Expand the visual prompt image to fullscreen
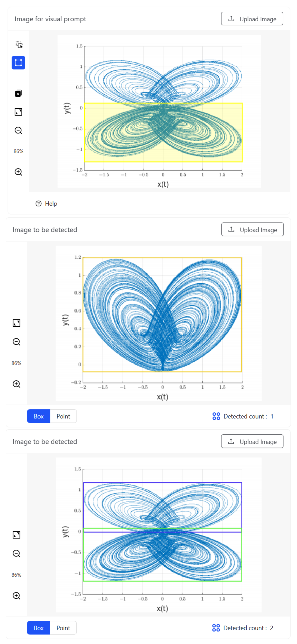The width and height of the screenshot is (297, 644). click(x=18, y=112)
